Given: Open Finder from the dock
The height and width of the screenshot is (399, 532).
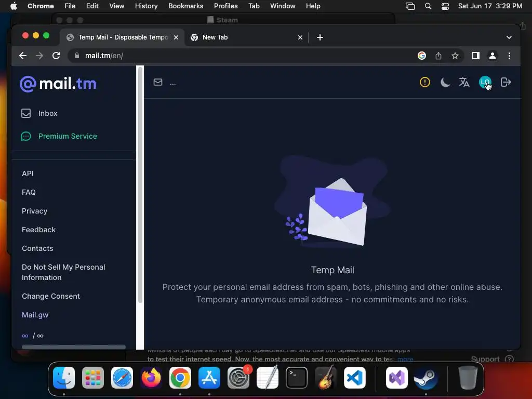Looking at the screenshot, I should (64, 378).
